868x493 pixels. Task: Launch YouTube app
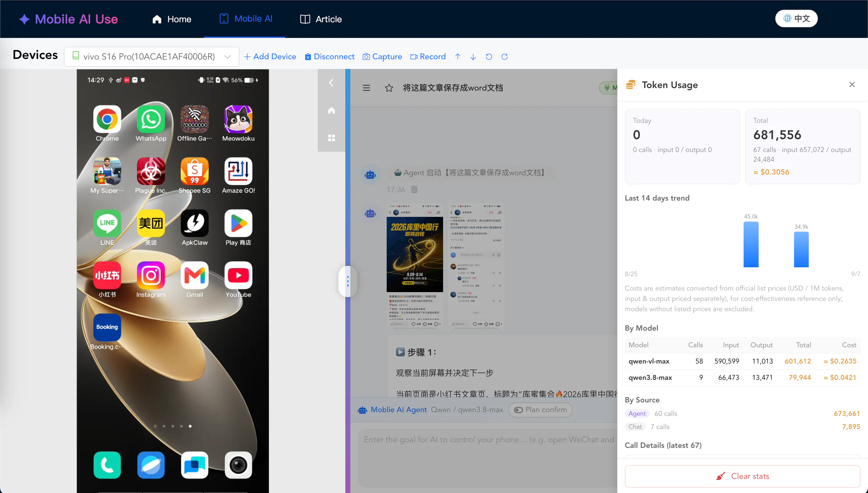click(x=238, y=275)
